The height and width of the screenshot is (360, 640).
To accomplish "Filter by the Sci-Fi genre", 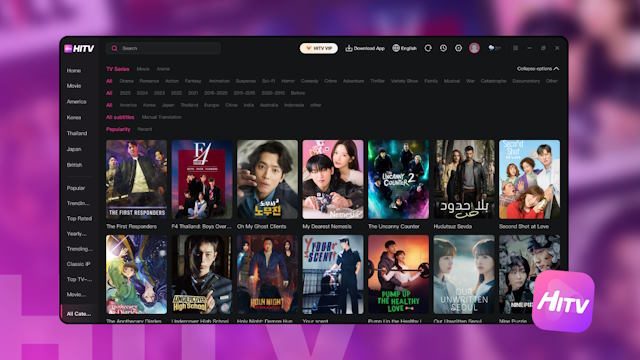I will pyautogui.click(x=268, y=81).
